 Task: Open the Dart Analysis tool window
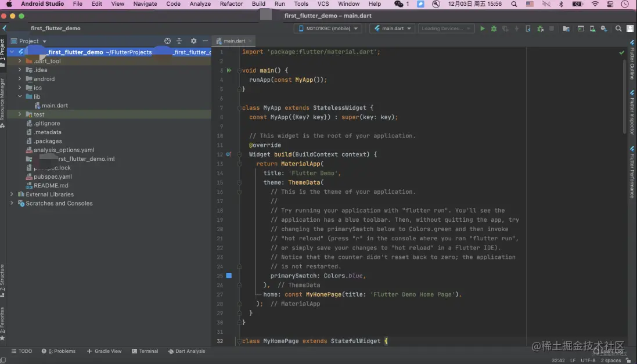186,351
